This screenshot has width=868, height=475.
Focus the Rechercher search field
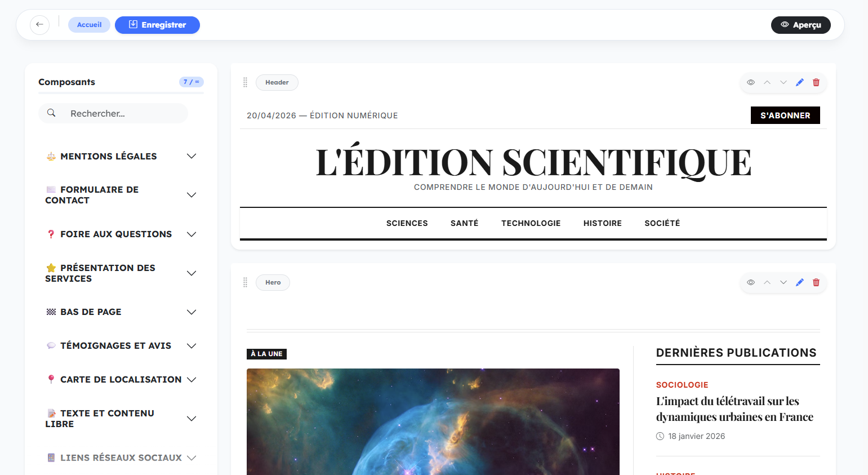click(x=124, y=113)
